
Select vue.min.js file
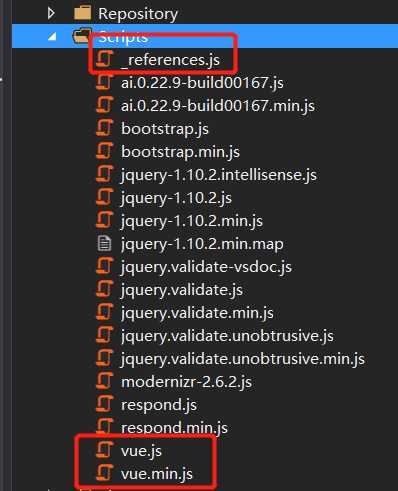pyautogui.click(x=157, y=474)
